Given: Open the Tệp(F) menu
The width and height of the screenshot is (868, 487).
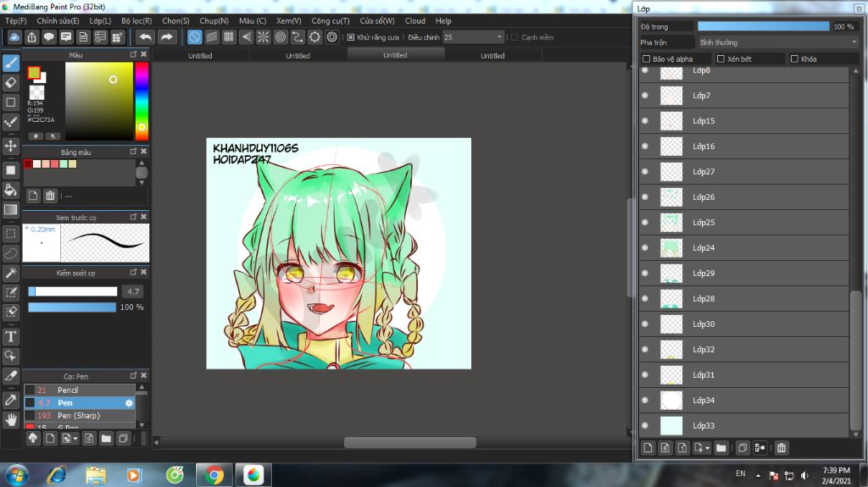Looking at the screenshot, I should (16, 20).
